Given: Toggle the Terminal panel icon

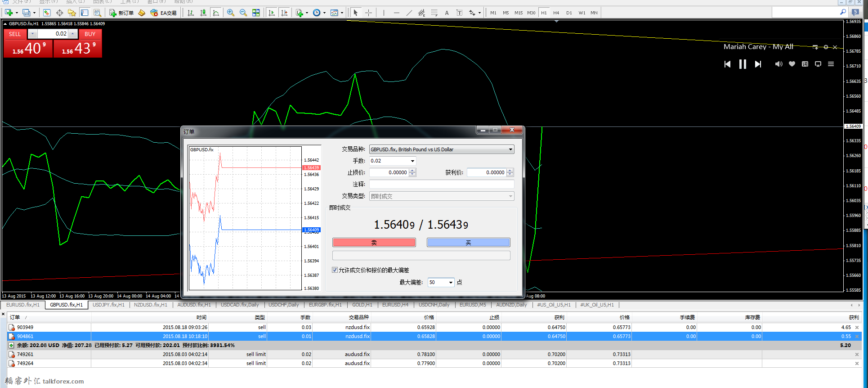Looking at the screenshot, I should click(x=85, y=13).
